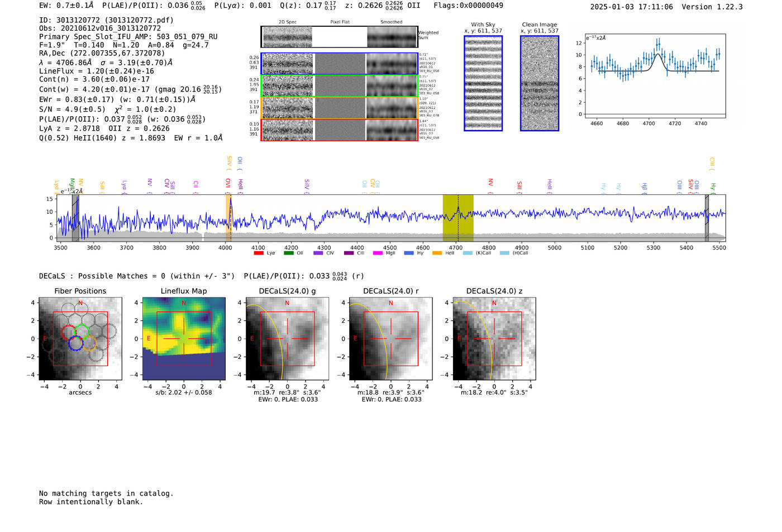
Task: Select the (K)CaII legend swatch
Action: [468, 253]
